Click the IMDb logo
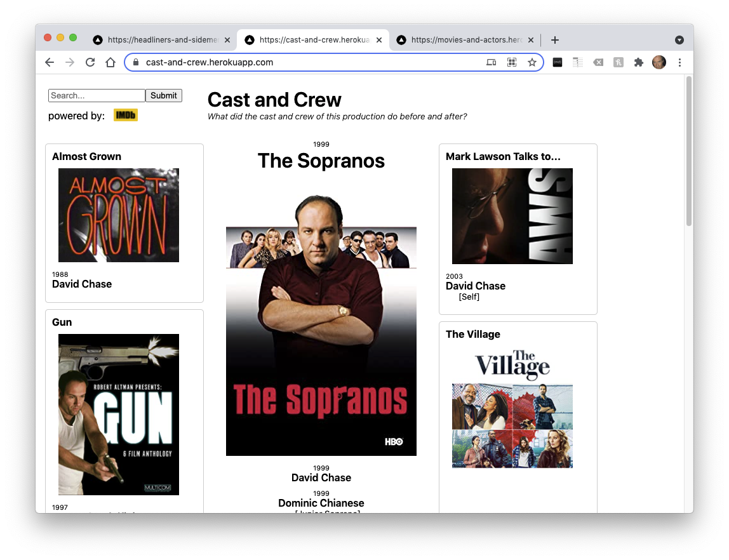Image resolution: width=729 pixels, height=560 pixels. click(126, 115)
